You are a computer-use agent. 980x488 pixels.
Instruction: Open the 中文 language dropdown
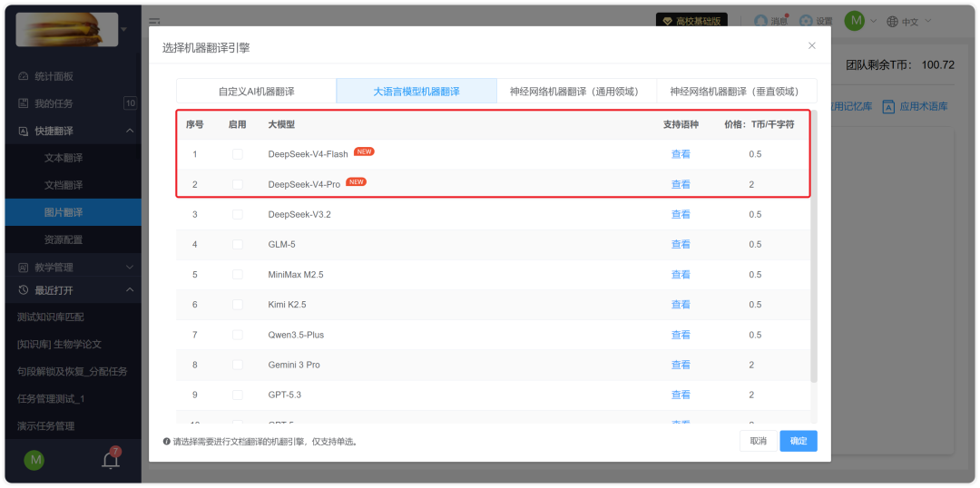[916, 21]
